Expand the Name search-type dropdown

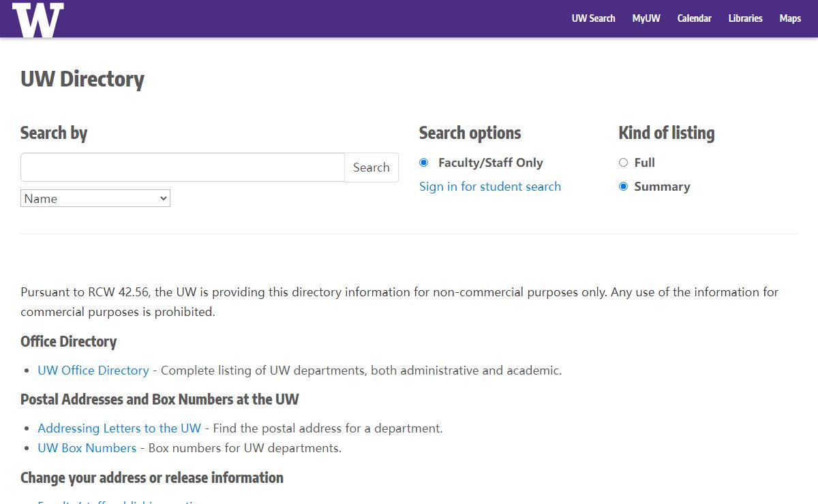coord(95,198)
